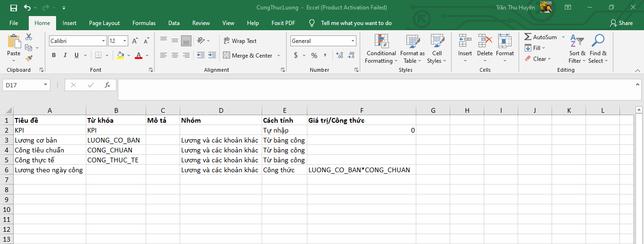Open Conditional Formatting menu
The height and width of the screenshot is (244, 644).
[x=381, y=49]
